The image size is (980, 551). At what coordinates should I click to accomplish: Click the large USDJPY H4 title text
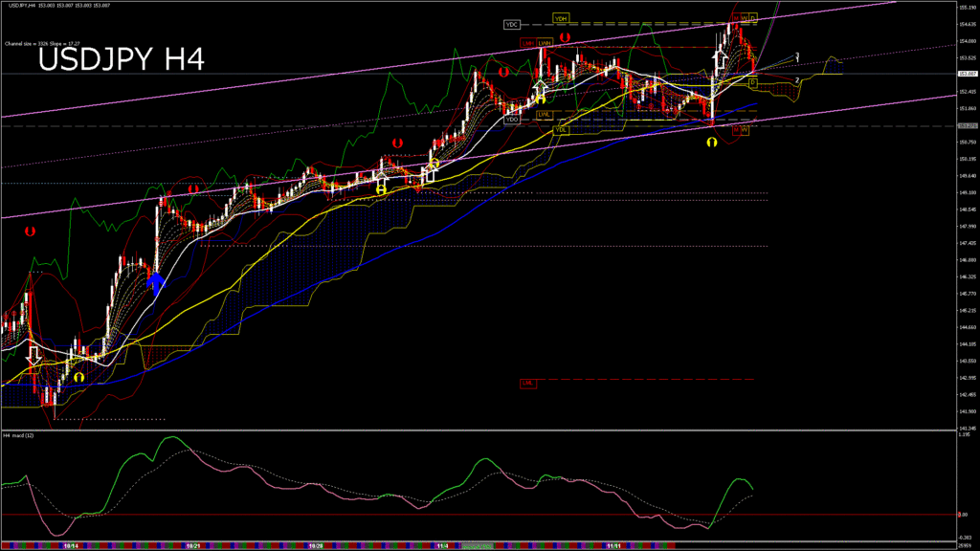pos(122,60)
